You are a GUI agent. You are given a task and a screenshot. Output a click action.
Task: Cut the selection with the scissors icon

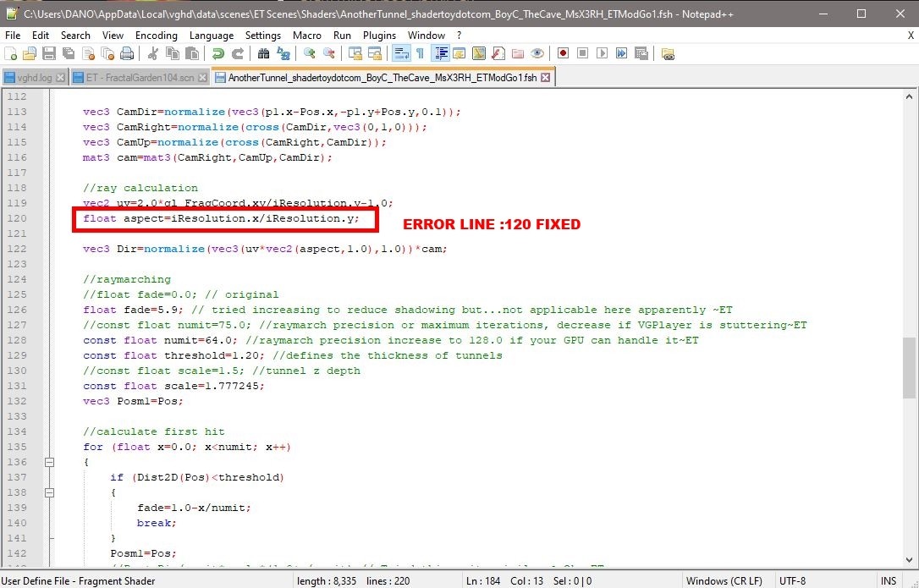coord(153,54)
